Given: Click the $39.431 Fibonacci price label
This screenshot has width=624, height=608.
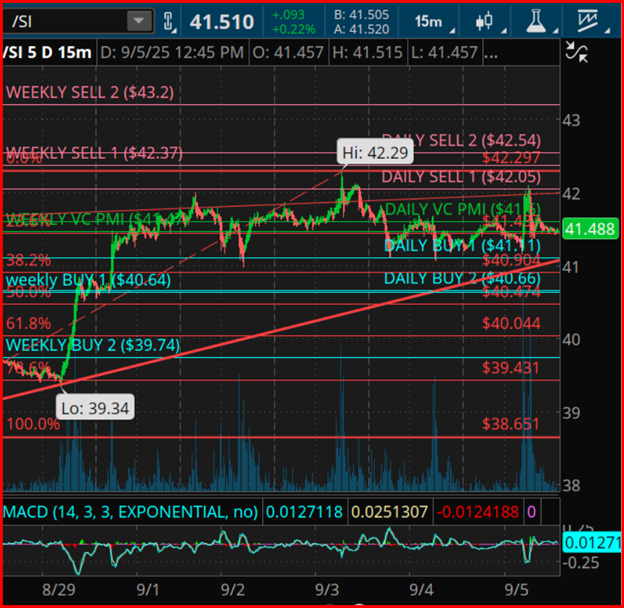Looking at the screenshot, I should tap(511, 368).
